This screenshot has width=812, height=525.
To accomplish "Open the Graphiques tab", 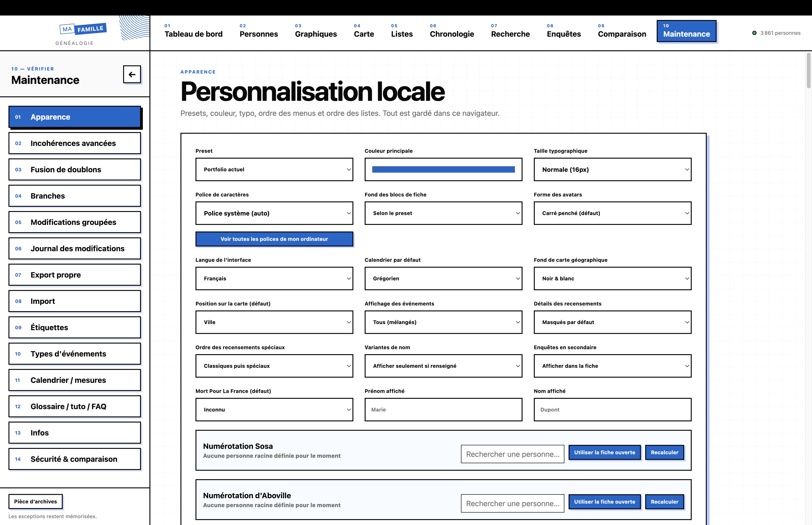I will click(x=316, y=31).
